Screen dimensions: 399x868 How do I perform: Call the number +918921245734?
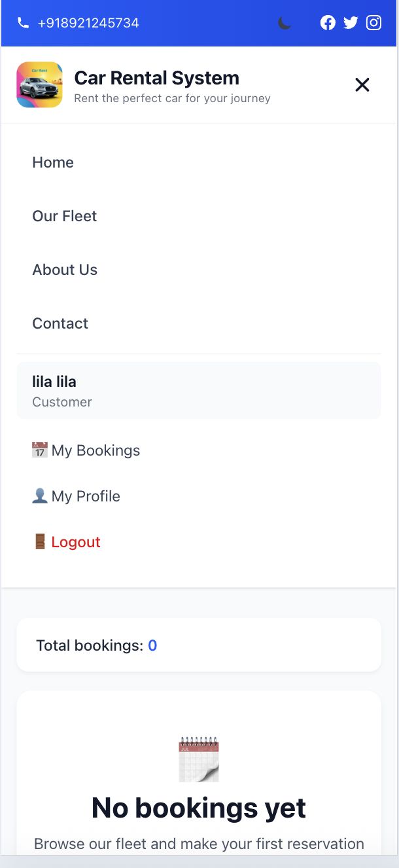[x=88, y=23]
